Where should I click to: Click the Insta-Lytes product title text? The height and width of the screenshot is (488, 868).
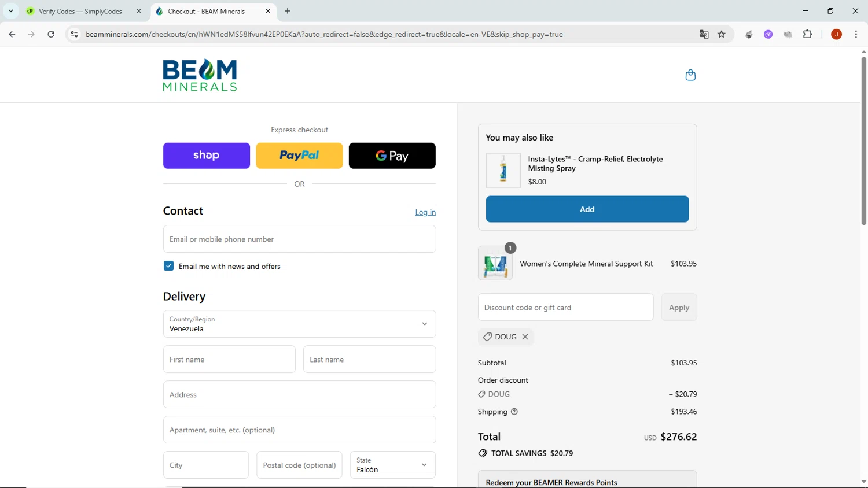(595, 164)
